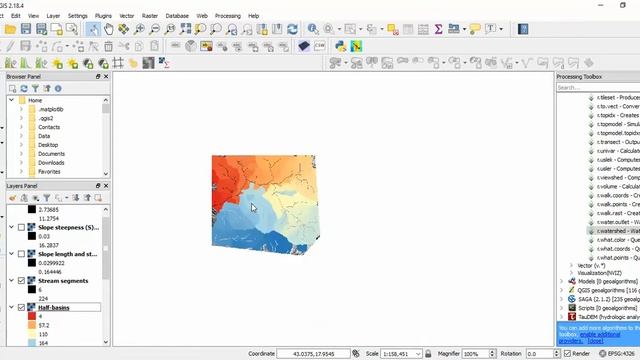Click the close link in toolbox hint
Screen dimensions: 640x360
pyautogui.click(x=595, y=341)
